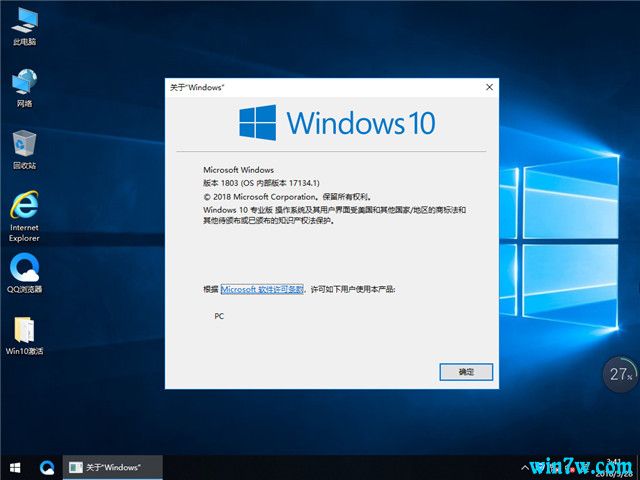This screenshot has height=480, width=640.
Task: Click the 确定 button in the dialog
Action: point(466,372)
